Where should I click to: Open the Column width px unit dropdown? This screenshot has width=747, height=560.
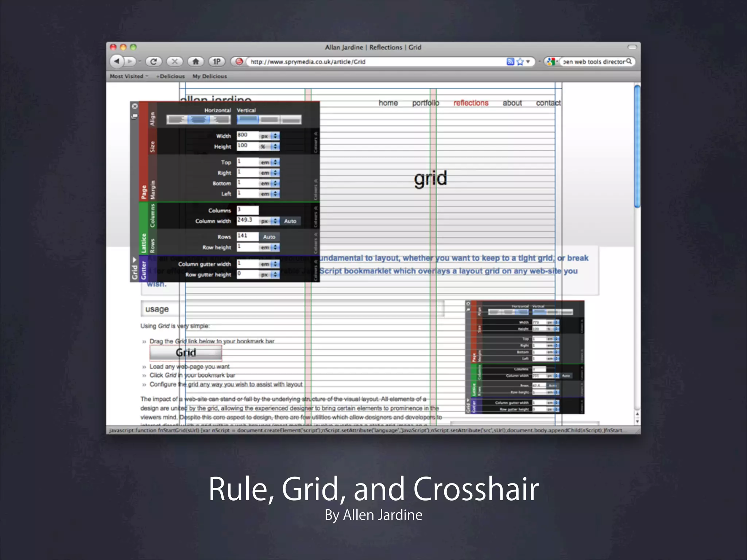click(x=270, y=221)
